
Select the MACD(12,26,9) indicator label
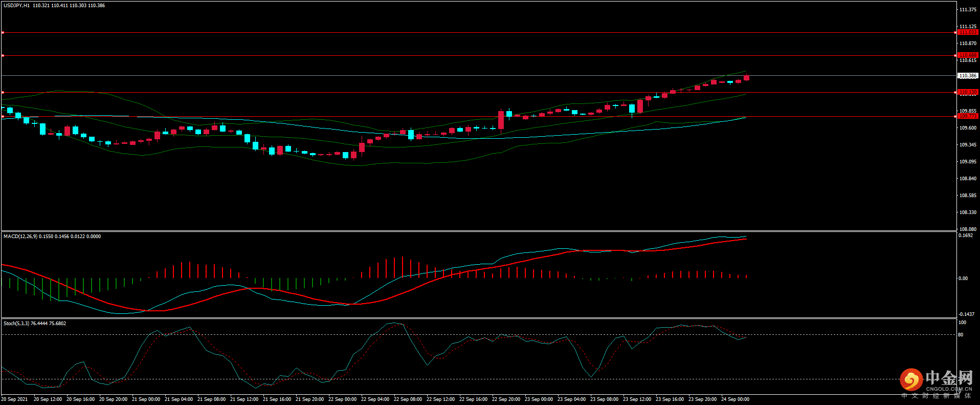tap(20, 237)
